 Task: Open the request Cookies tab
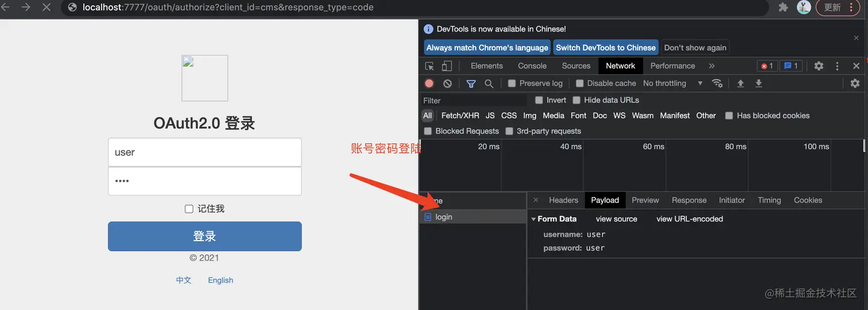[808, 200]
